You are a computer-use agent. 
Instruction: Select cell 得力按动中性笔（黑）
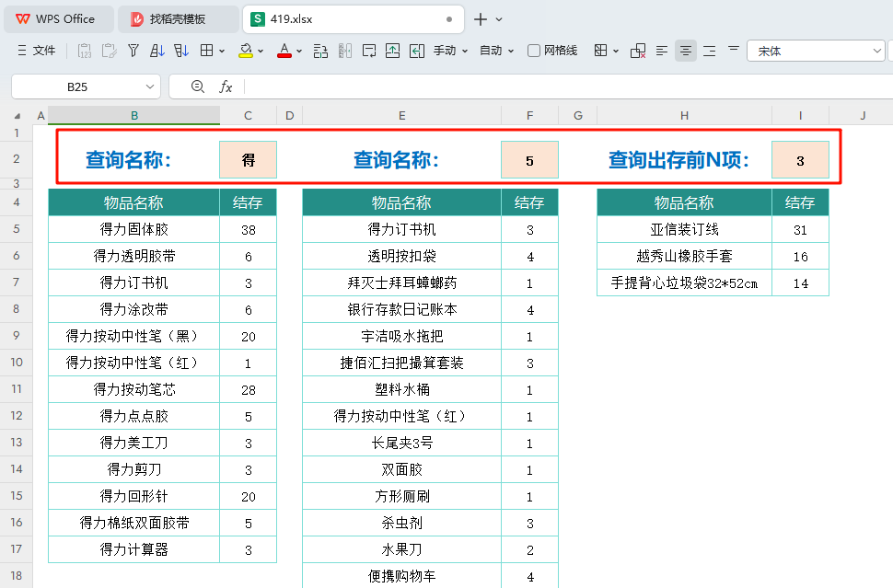click(133, 336)
